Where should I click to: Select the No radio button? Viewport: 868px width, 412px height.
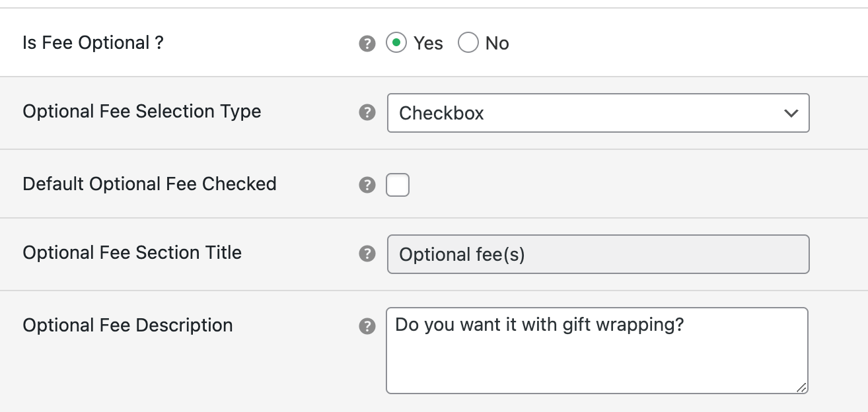click(x=468, y=42)
